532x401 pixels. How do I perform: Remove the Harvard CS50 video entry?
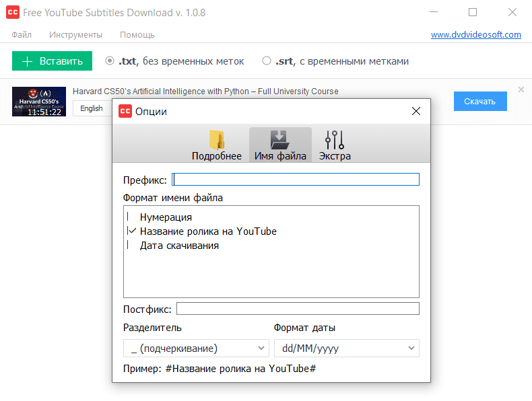coord(521,89)
